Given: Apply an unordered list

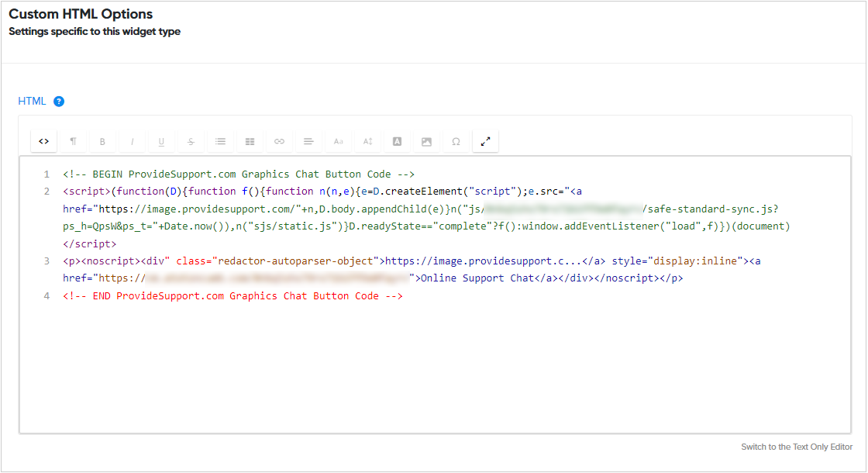Looking at the screenshot, I should 220,140.
